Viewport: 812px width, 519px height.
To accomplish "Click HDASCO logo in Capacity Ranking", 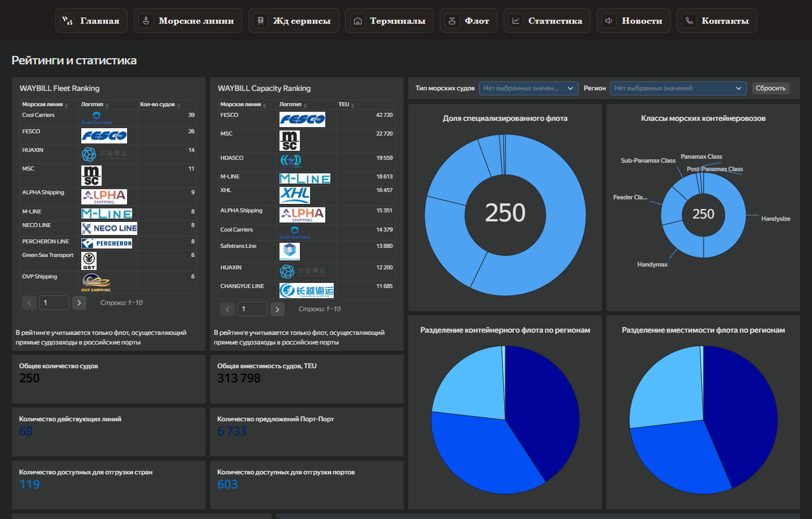I will (x=291, y=162).
